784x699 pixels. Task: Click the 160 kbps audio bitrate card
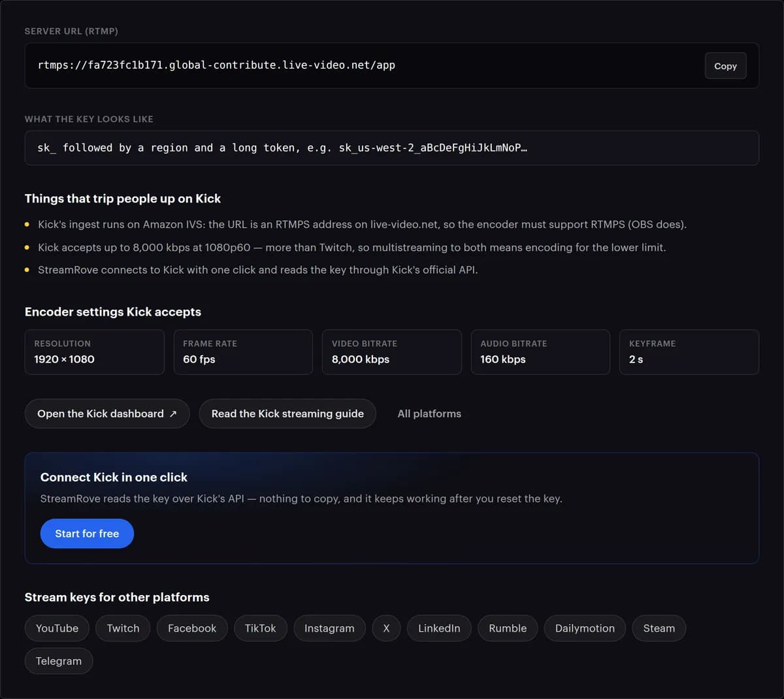point(540,352)
